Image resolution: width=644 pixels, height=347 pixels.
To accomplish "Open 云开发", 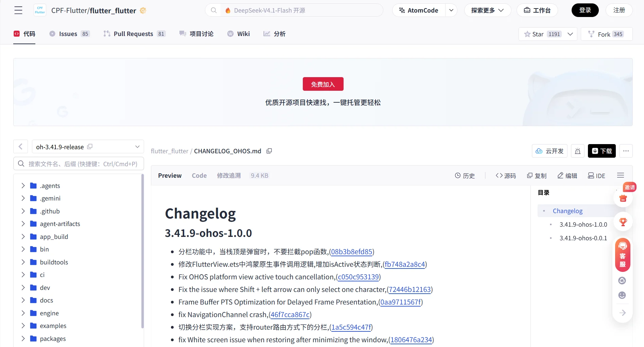I will pyautogui.click(x=550, y=151).
